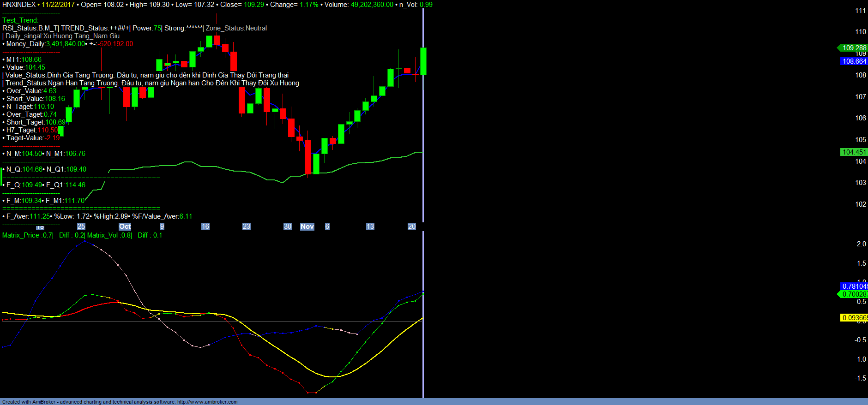Image resolution: width=868 pixels, height=405 pixels.
Task: Click the Oct label on date axis
Action: coord(125,226)
